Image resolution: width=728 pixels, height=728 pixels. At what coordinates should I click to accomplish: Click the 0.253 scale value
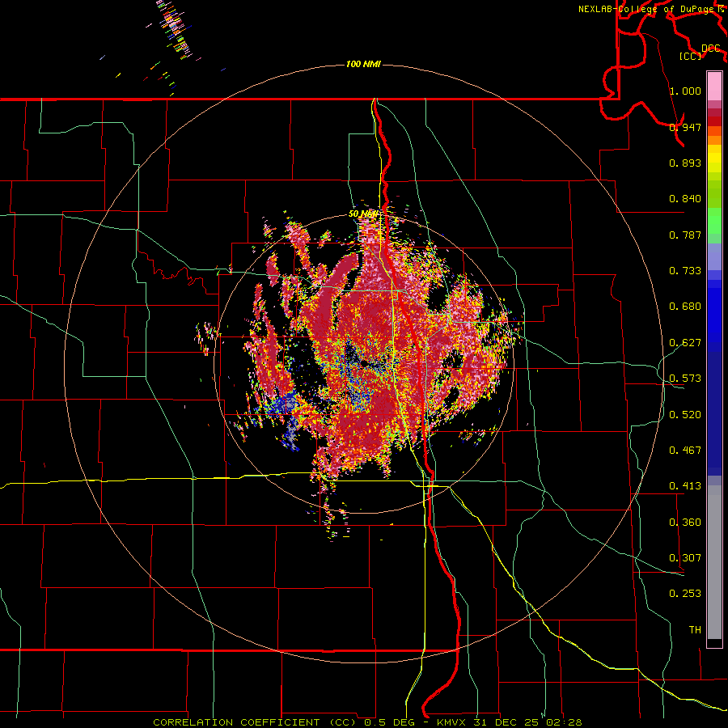(685, 594)
